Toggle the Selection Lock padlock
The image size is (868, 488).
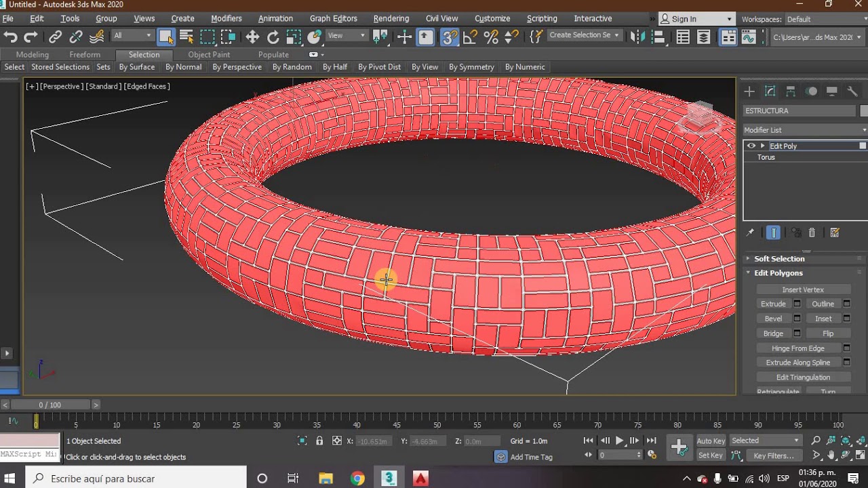tap(319, 441)
